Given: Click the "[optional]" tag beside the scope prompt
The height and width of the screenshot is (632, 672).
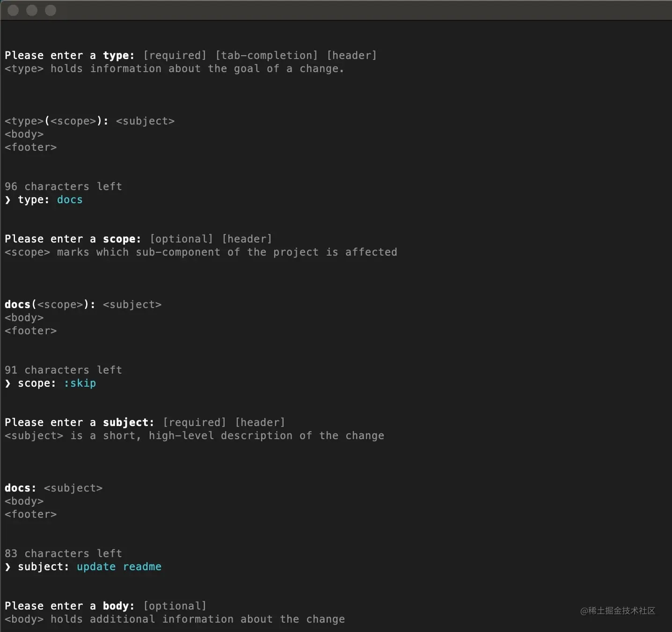Looking at the screenshot, I should tap(182, 239).
